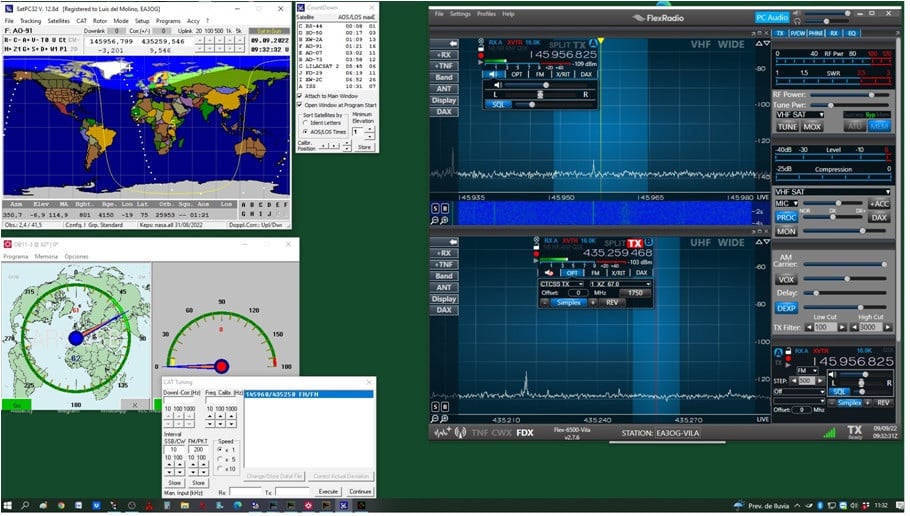Toggle the MON monitor button
This screenshot has width=910, height=516.
786,231
